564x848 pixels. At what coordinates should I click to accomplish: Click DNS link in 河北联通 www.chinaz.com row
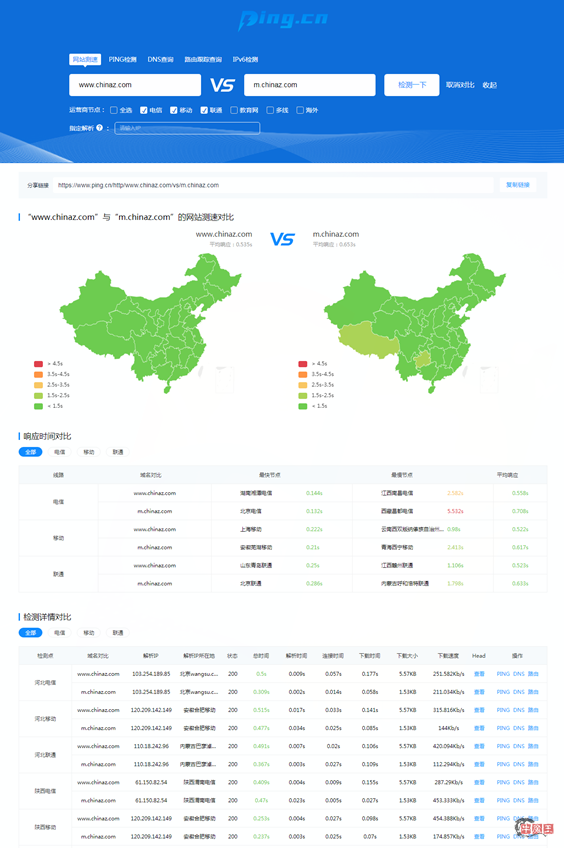[519, 746]
